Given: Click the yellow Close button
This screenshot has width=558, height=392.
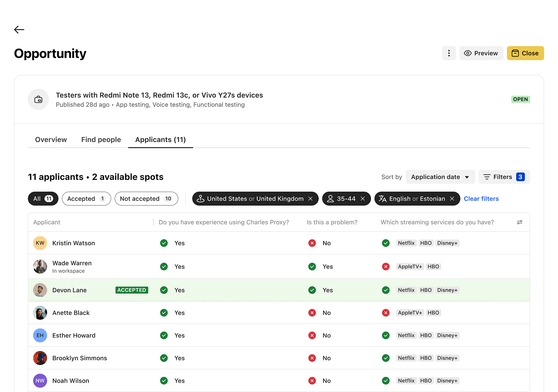Looking at the screenshot, I should 525,53.
